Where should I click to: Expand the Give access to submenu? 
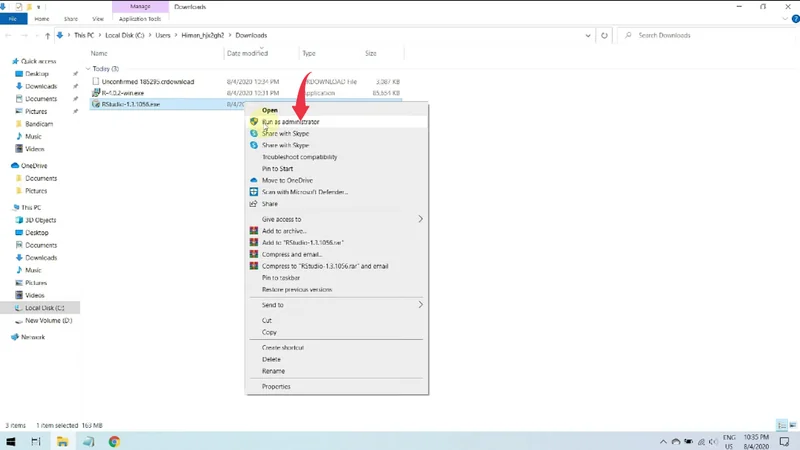420,219
